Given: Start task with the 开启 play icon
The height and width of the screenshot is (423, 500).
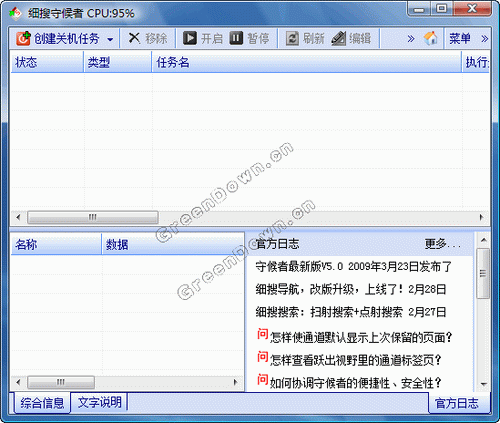Looking at the screenshot, I should (190, 38).
